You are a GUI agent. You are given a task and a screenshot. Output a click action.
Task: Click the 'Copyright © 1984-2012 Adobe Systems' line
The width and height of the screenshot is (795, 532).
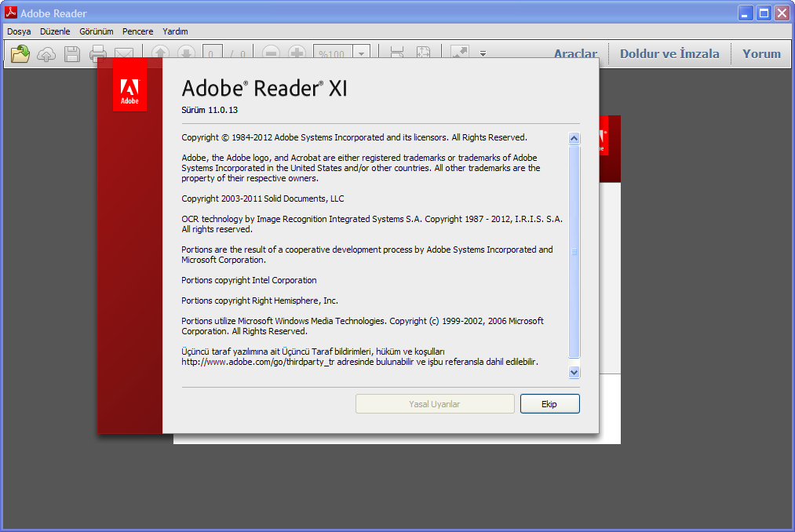tap(354, 137)
